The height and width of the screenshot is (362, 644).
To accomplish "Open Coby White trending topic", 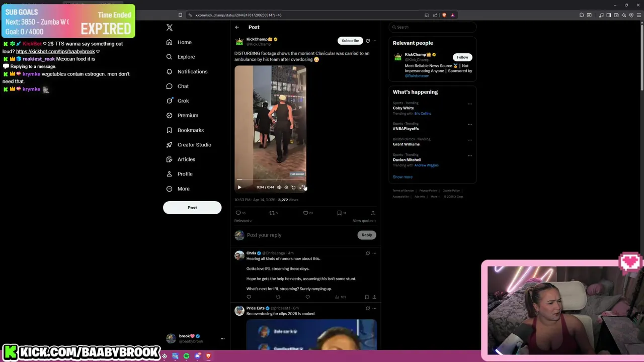I will coord(404,108).
